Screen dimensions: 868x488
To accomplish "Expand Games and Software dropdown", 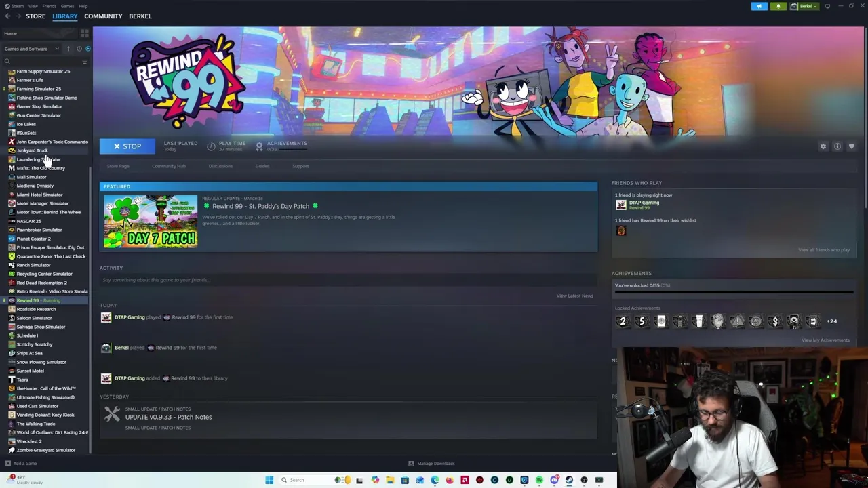I will point(31,49).
